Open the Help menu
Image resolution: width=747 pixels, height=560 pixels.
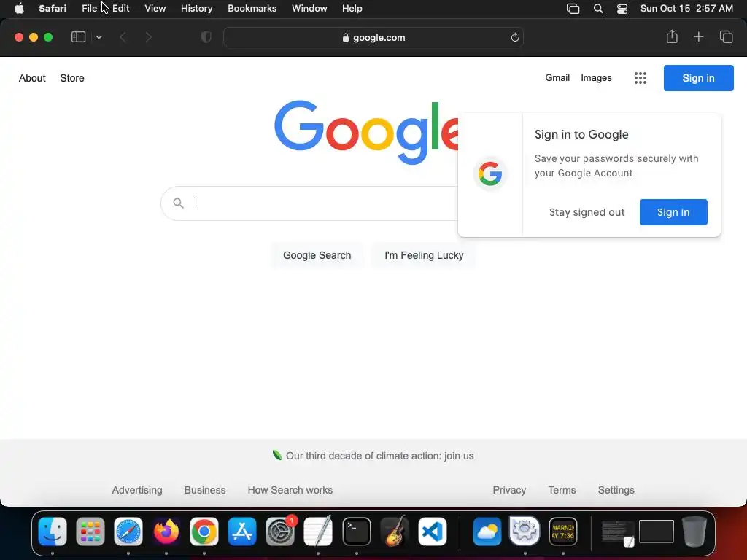click(352, 9)
